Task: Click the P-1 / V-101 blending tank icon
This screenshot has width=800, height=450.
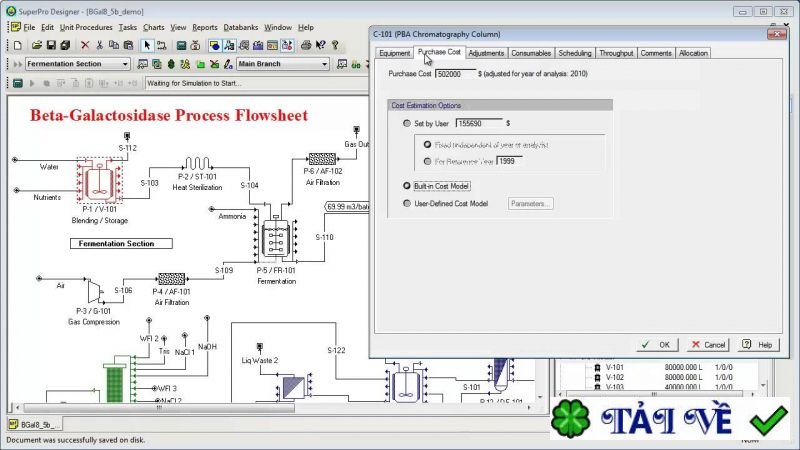Action: 99,181
